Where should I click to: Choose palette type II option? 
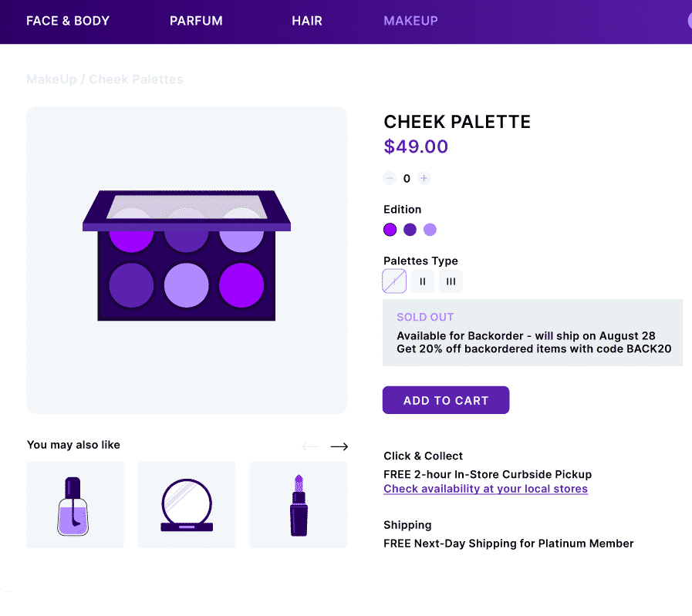(x=422, y=281)
